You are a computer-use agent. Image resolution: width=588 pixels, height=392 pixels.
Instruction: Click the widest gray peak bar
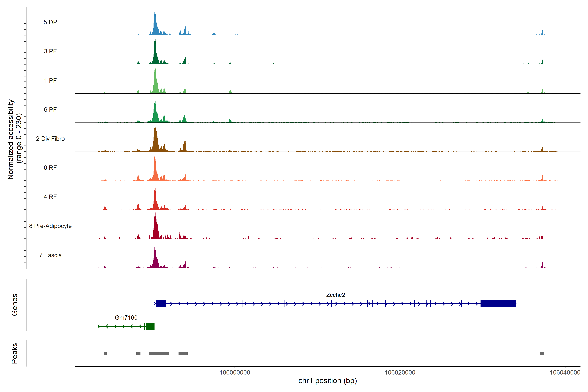pyautogui.click(x=159, y=353)
